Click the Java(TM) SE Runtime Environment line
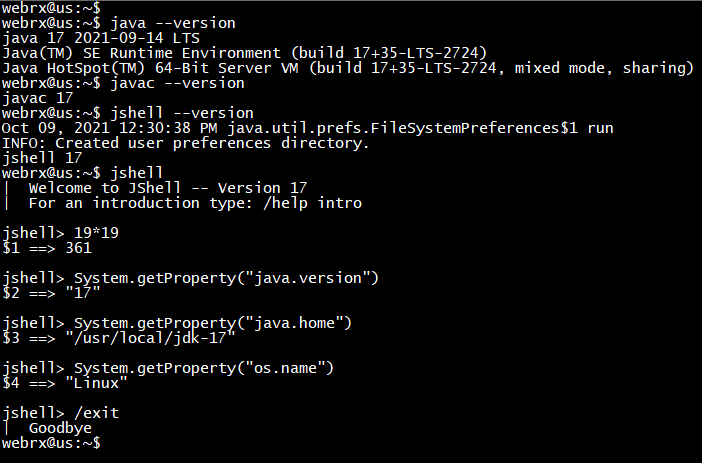Image resolution: width=702 pixels, height=463 pixels. click(x=244, y=53)
